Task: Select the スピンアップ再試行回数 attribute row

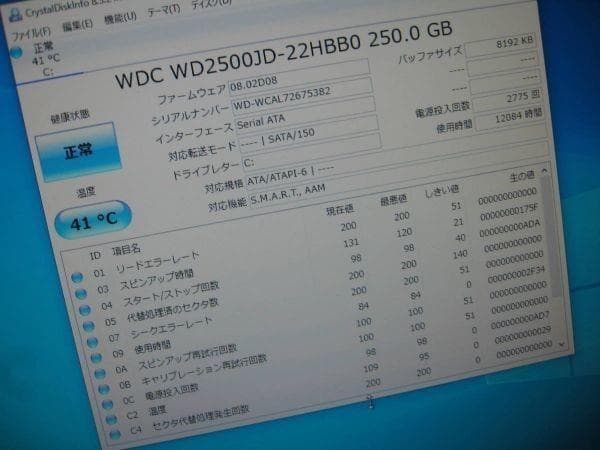Action: click(x=323, y=331)
